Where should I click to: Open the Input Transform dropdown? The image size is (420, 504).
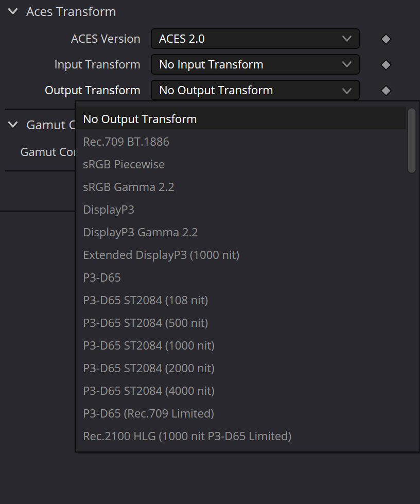[255, 64]
